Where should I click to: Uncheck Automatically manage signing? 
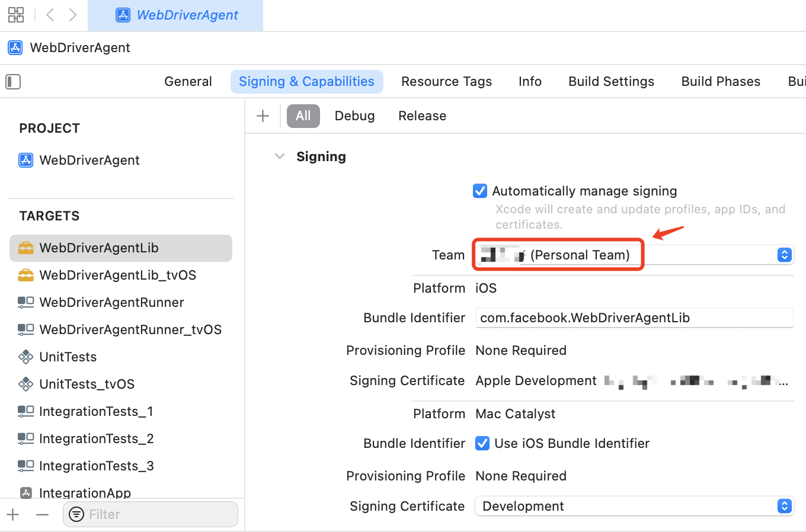[x=480, y=191]
